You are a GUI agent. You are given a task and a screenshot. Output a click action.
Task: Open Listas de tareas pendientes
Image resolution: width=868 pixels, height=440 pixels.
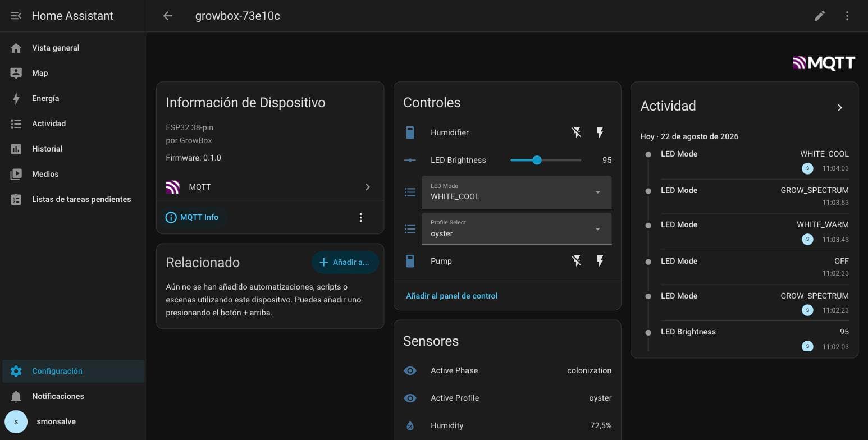[x=74, y=199]
